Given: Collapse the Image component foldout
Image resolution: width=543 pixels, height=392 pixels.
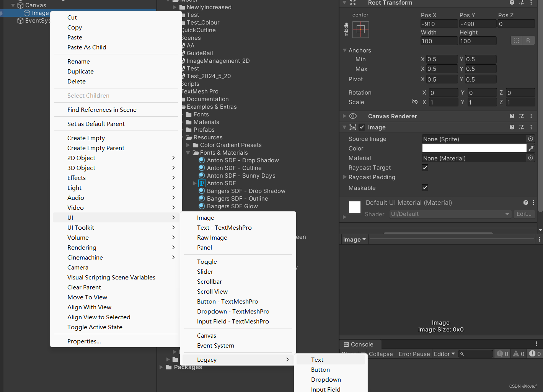Looking at the screenshot, I should [344, 127].
